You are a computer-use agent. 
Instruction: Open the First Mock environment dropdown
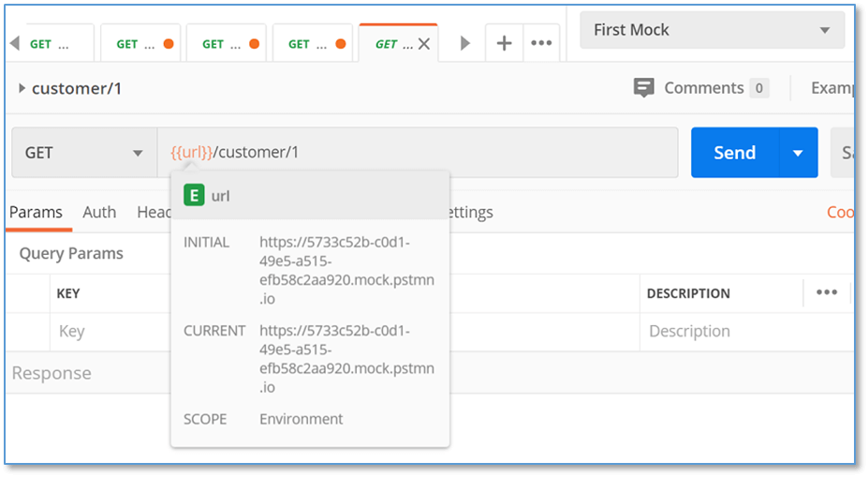pos(712,30)
